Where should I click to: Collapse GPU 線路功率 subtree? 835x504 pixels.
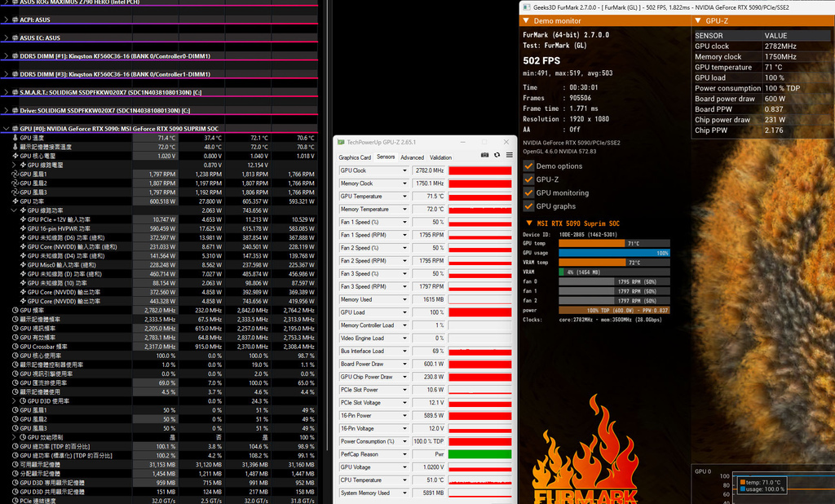14,210
